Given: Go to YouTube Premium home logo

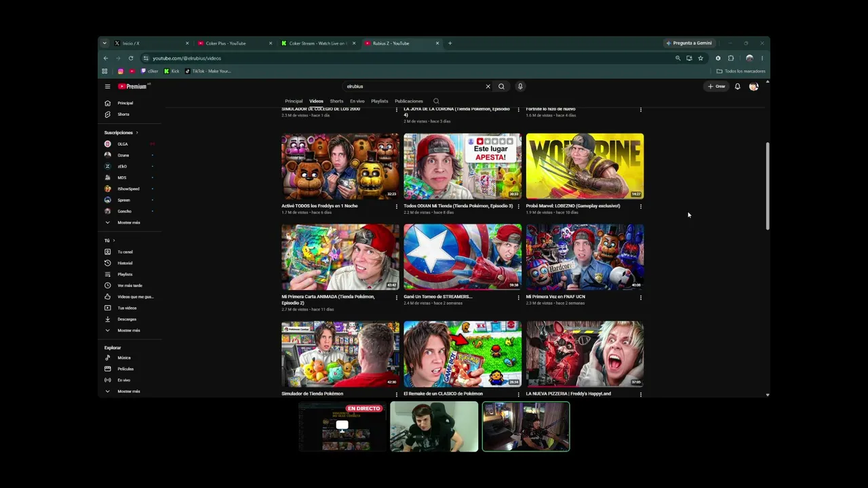Looking at the screenshot, I should [133, 86].
